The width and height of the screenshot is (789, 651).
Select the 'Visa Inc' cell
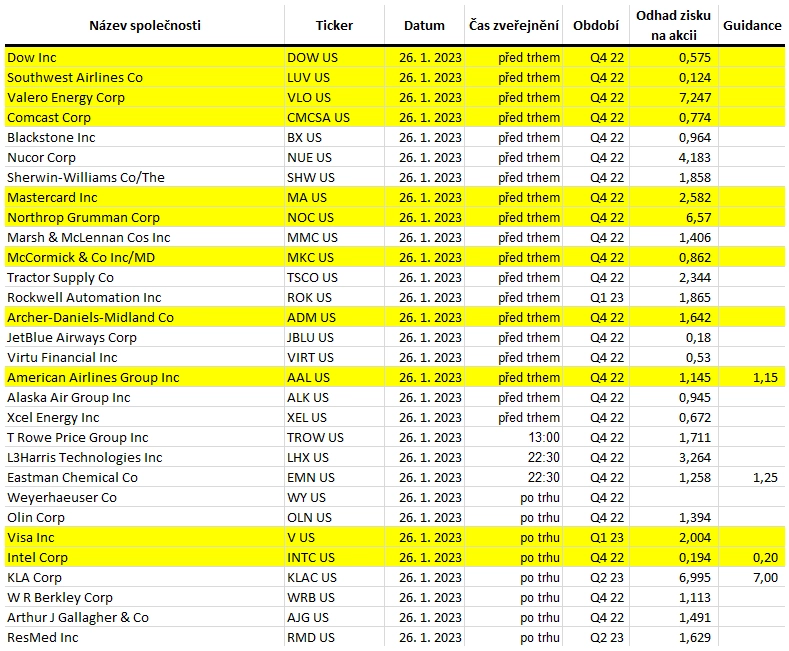click(x=144, y=537)
